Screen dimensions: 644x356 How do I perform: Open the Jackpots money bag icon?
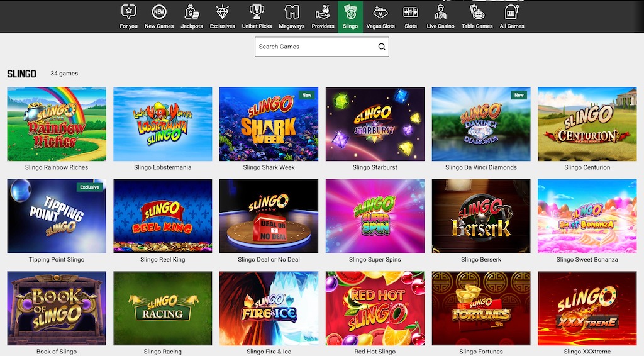tap(191, 12)
